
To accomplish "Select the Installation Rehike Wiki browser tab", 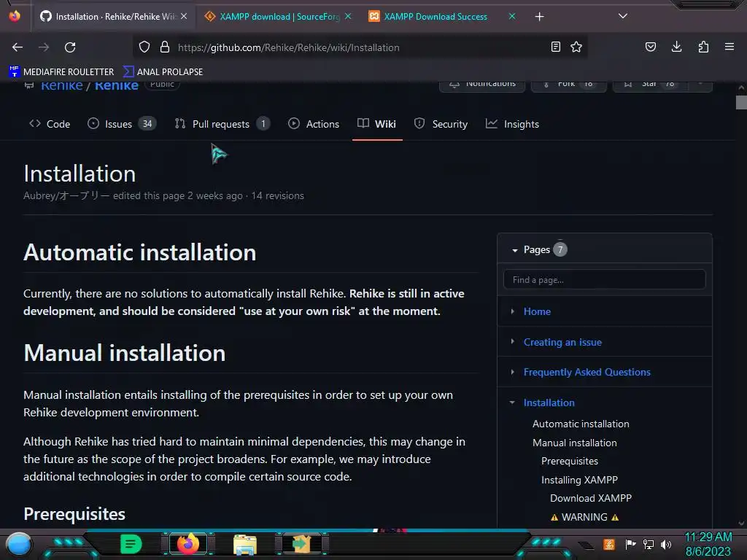I will (x=113, y=17).
